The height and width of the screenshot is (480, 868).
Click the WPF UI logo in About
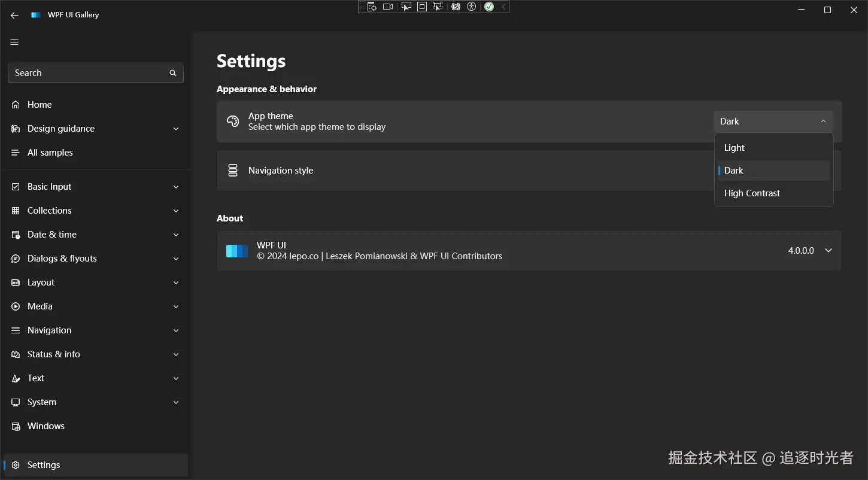click(x=237, y=251)
